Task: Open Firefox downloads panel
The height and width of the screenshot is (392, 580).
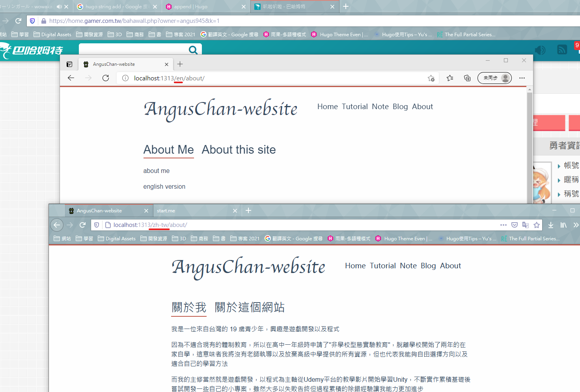Action: point(551,225)
